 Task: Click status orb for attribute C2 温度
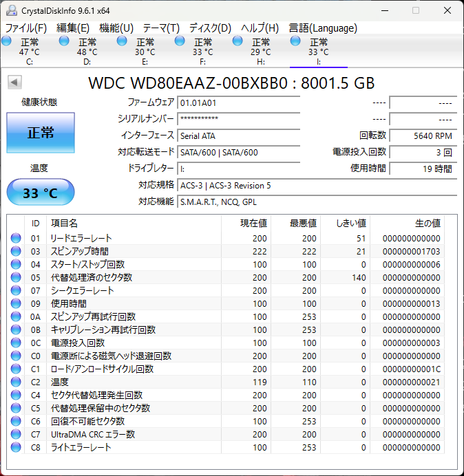pos(16,382)
